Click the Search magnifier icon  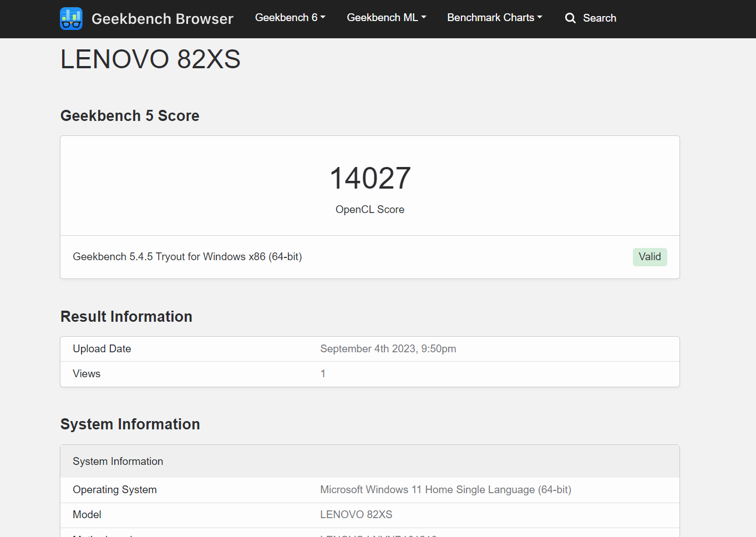click(570, 18)
